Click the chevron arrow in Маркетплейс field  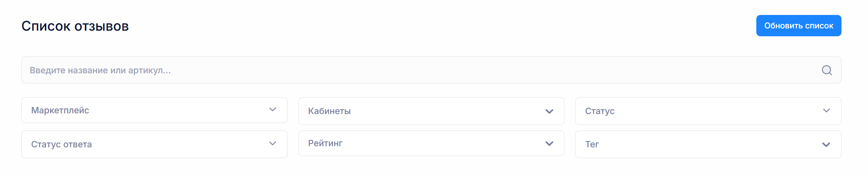click(273, 110)
